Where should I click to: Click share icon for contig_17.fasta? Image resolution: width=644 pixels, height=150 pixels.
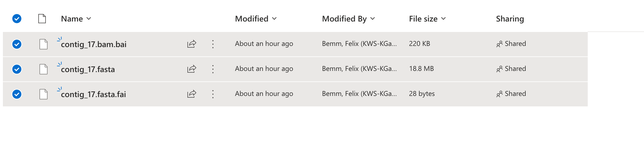tap(192, 69)
